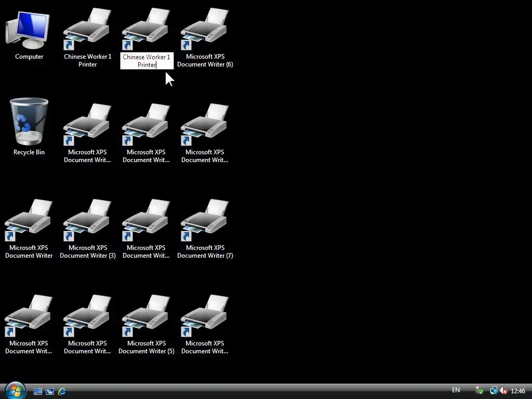Select the Recycle Bin icon
This screenshot has width=532, height=399.
(x=29, y=127)
